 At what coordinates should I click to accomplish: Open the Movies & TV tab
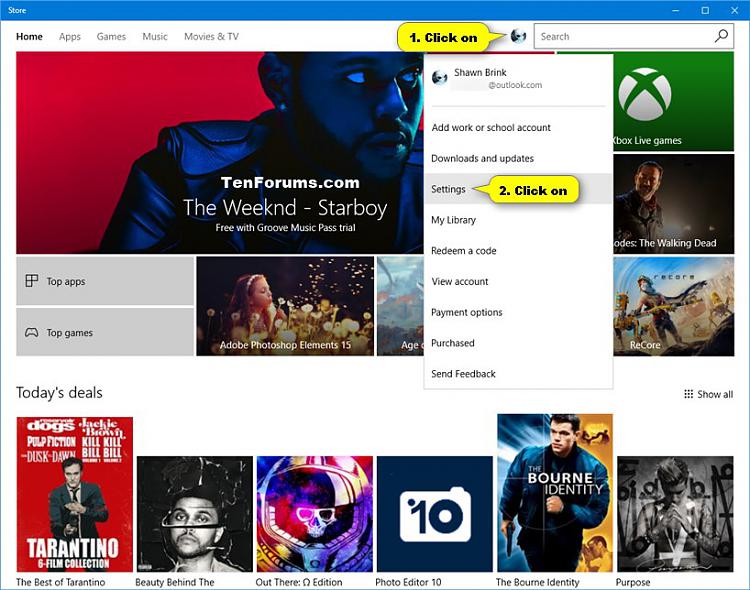pos(211,36)
